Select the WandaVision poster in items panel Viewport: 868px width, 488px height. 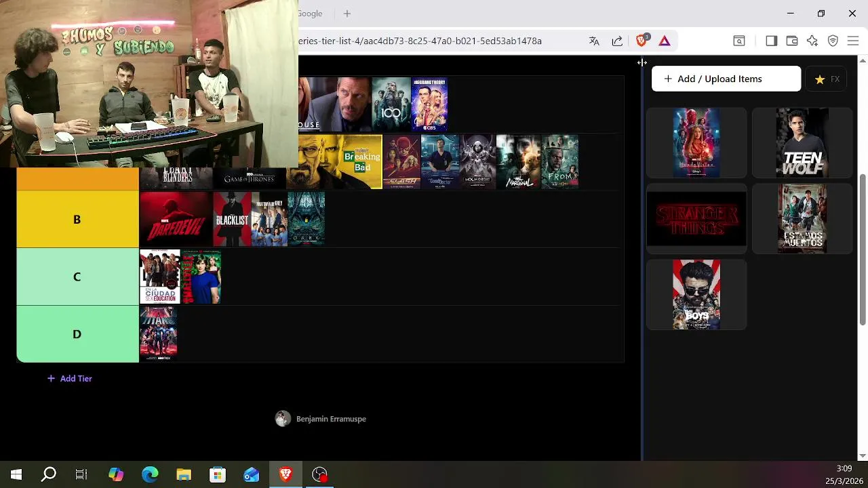pyautogui.click(x=696, y=143)
